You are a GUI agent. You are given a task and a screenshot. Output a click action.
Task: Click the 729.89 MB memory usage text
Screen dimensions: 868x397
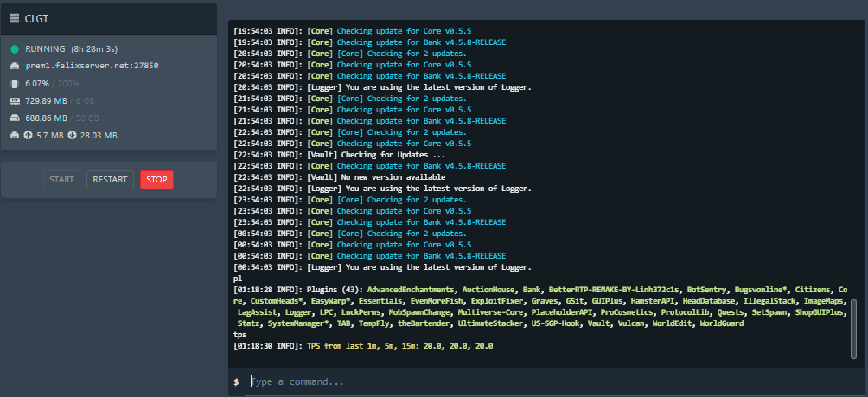(x=46, y=101)
